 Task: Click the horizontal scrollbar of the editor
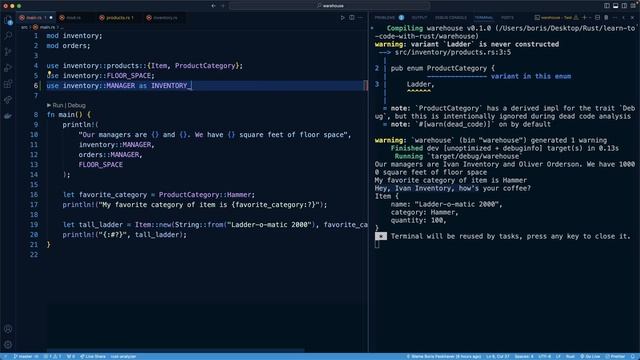click(x=176, y=350)
